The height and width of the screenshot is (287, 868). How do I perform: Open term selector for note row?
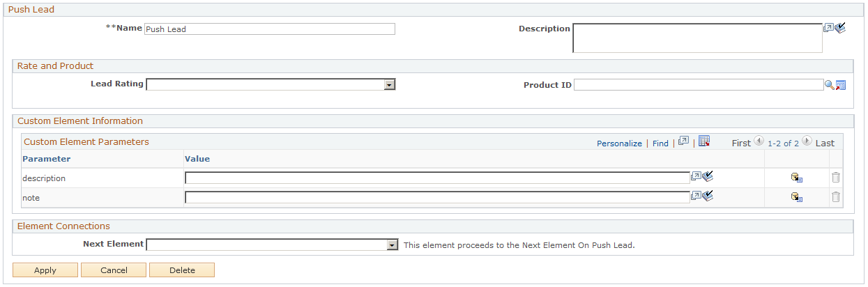tap(797, 197)
